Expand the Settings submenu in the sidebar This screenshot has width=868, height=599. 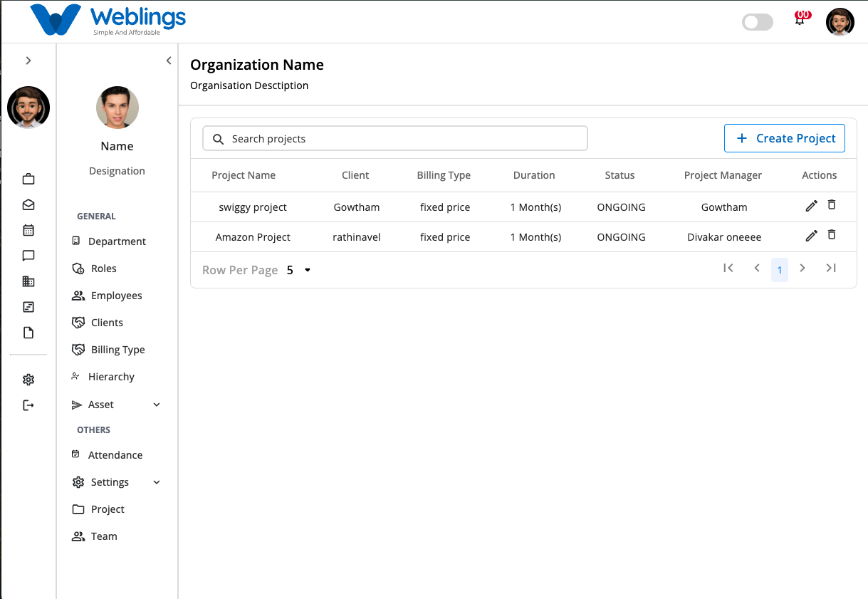(x=157, y=482)
